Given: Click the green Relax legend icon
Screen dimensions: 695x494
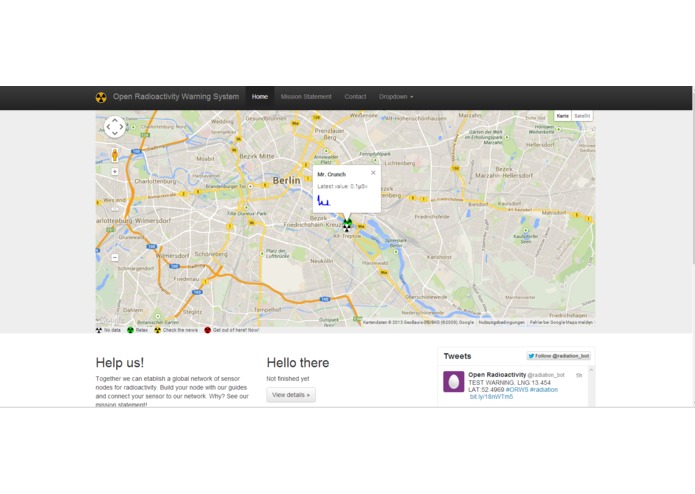Looking at the screenshot, I should coord(130,330).
